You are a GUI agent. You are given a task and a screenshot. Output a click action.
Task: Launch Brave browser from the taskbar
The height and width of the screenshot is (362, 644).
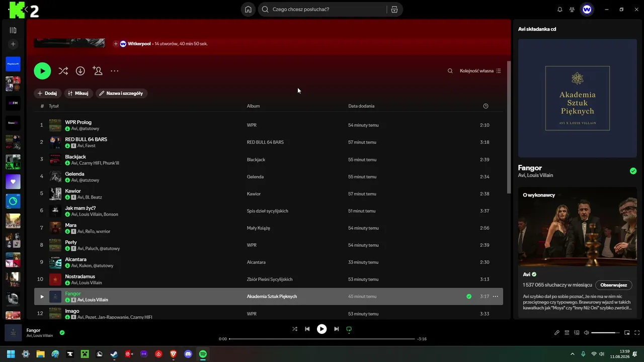tap(174, 354)
